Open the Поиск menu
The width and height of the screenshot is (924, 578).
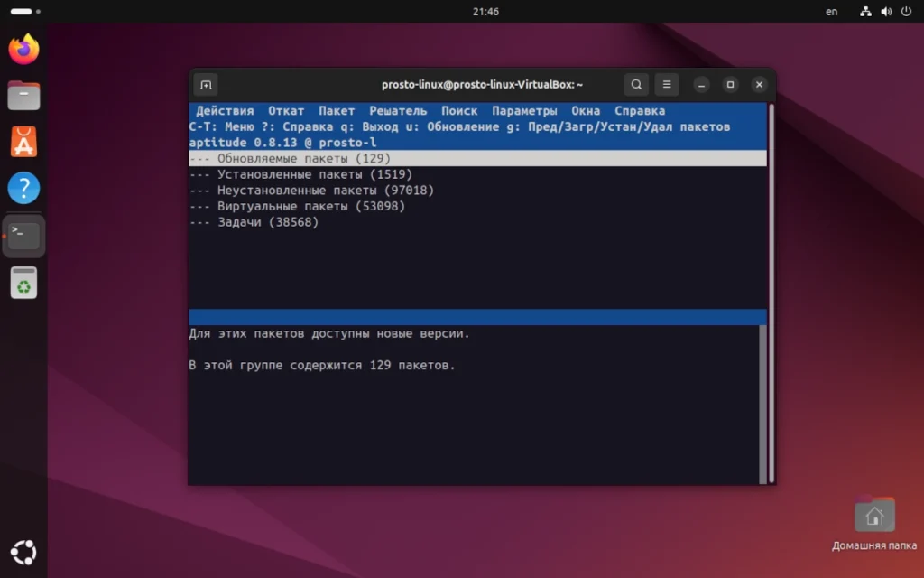pos(459,111)
